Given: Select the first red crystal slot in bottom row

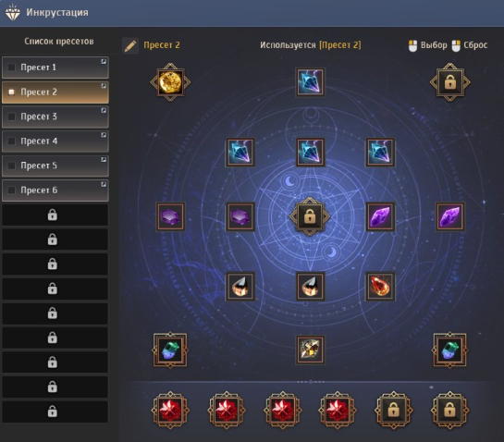Looking at the screenshot, I should 170,411.
